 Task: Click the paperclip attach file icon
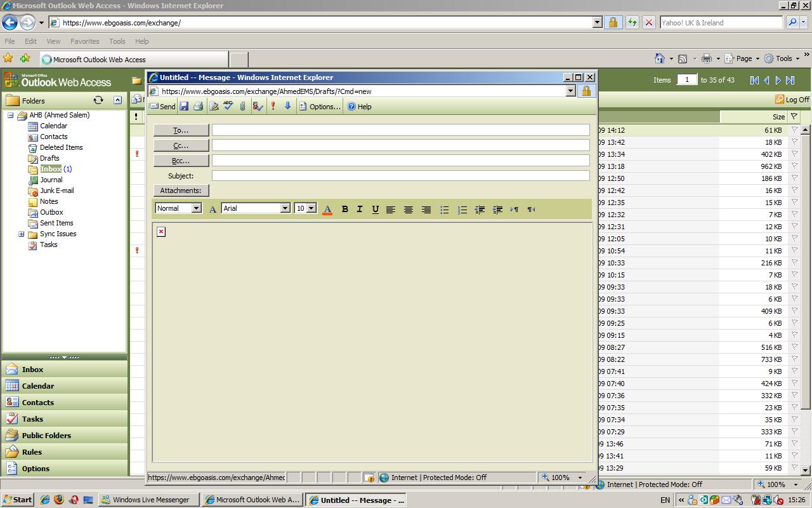[242, 107]
